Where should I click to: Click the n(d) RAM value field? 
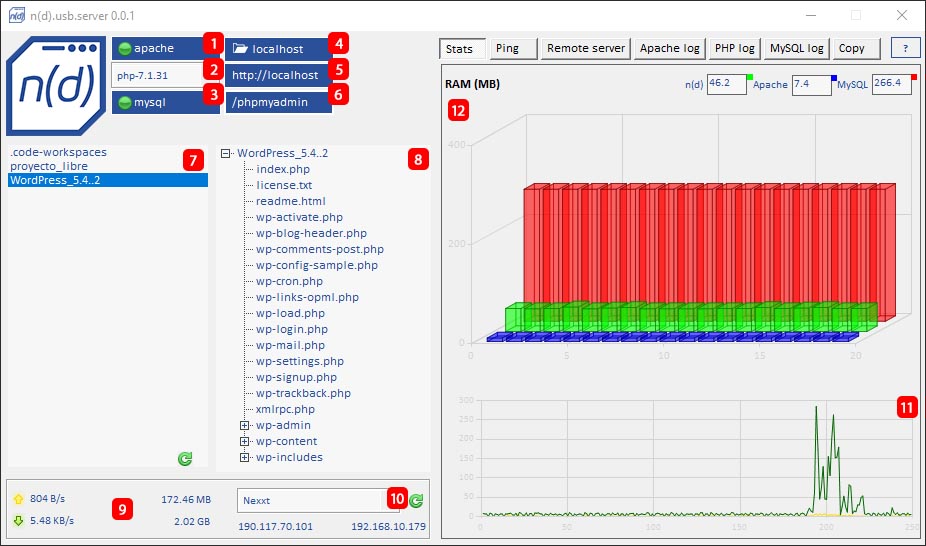727,84
